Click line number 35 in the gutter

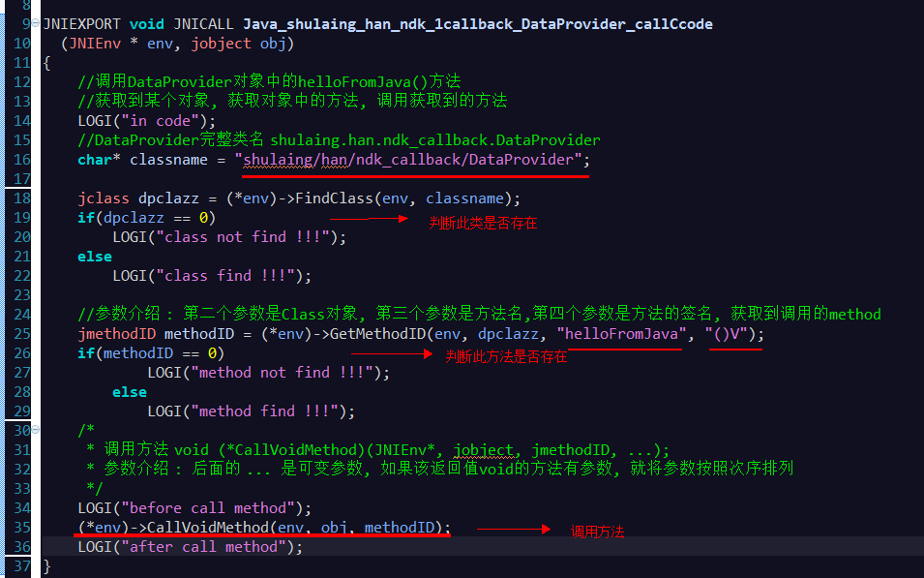tap(22, 528)
